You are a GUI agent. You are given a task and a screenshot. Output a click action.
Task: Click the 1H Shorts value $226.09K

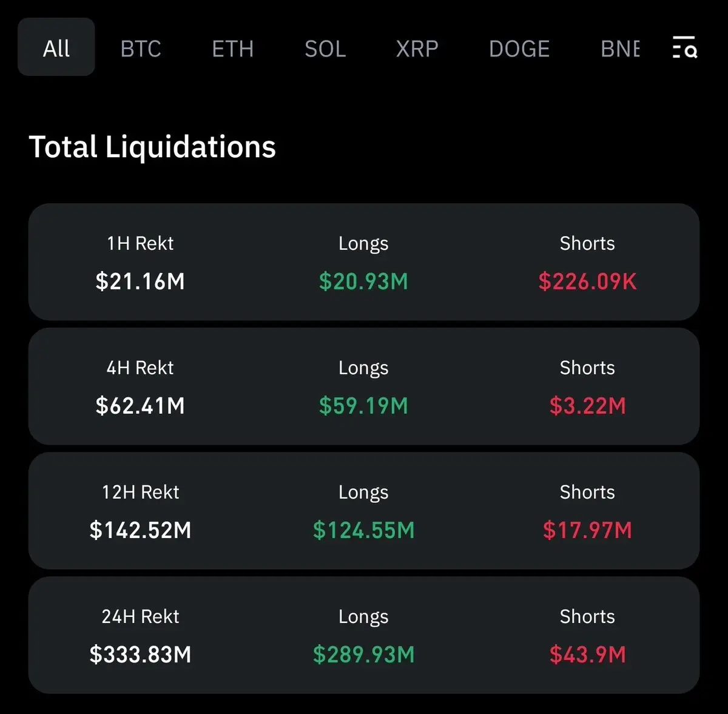click(587, 281)
